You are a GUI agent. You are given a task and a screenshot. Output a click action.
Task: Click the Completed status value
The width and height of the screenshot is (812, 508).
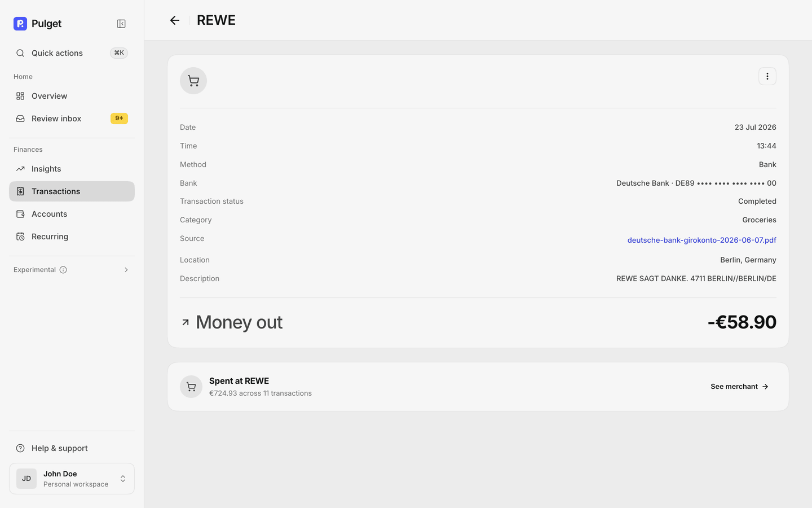click(x=757, y=202)
